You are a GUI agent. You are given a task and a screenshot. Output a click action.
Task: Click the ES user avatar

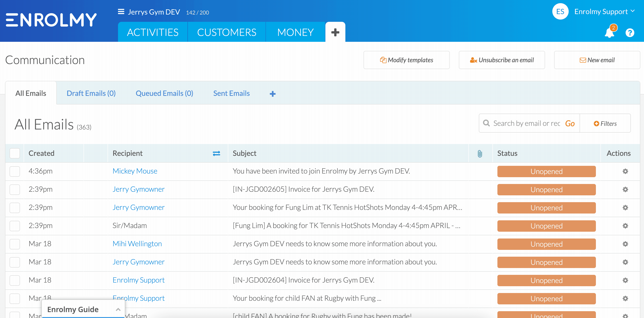pos(560,12)
